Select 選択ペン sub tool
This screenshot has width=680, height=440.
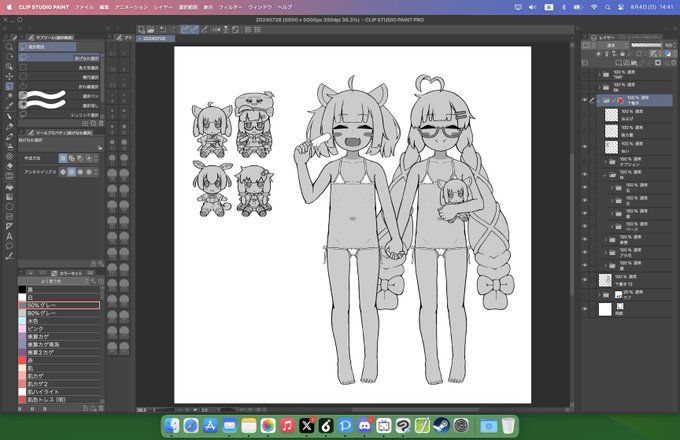pos(61,96)
